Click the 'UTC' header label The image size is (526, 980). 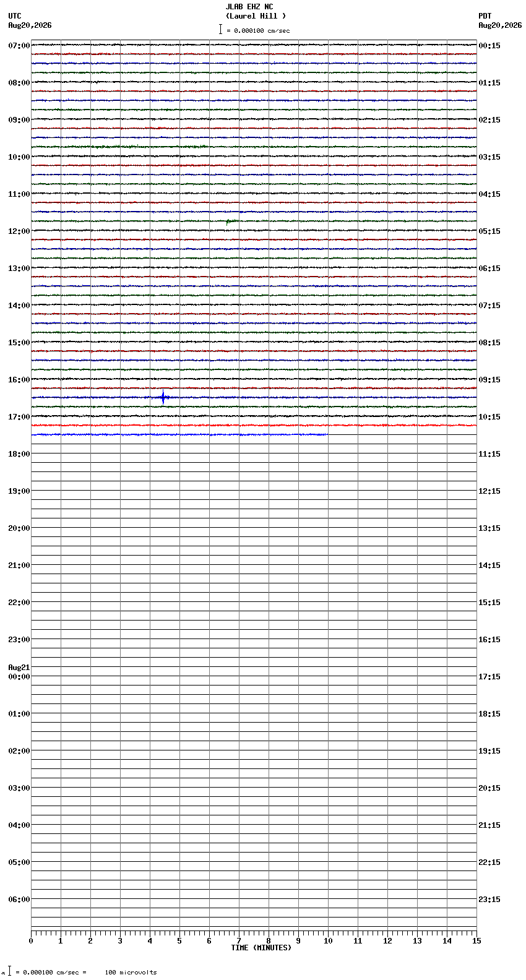[15, 16]
